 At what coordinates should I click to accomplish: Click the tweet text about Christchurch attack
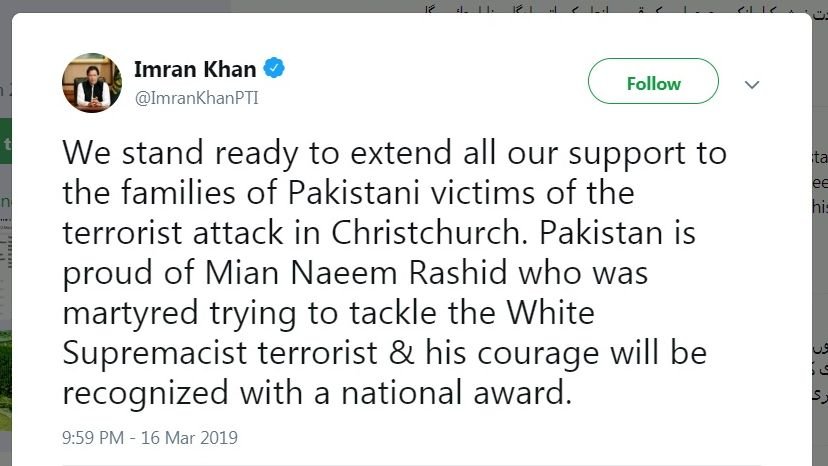tap(394, 273)
